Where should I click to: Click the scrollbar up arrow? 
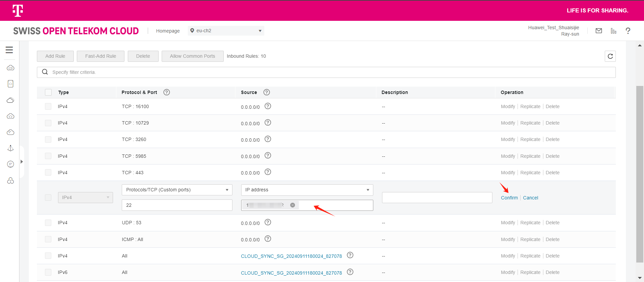(x=640, y=45)
